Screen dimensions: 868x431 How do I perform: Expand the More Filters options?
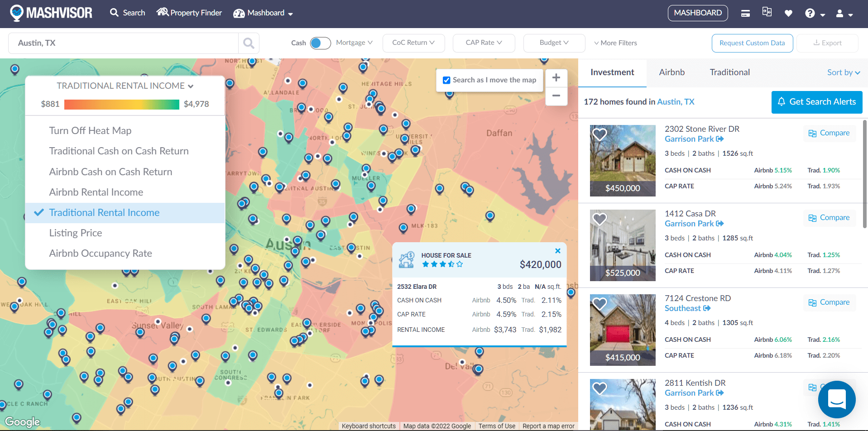coord(615,43)
